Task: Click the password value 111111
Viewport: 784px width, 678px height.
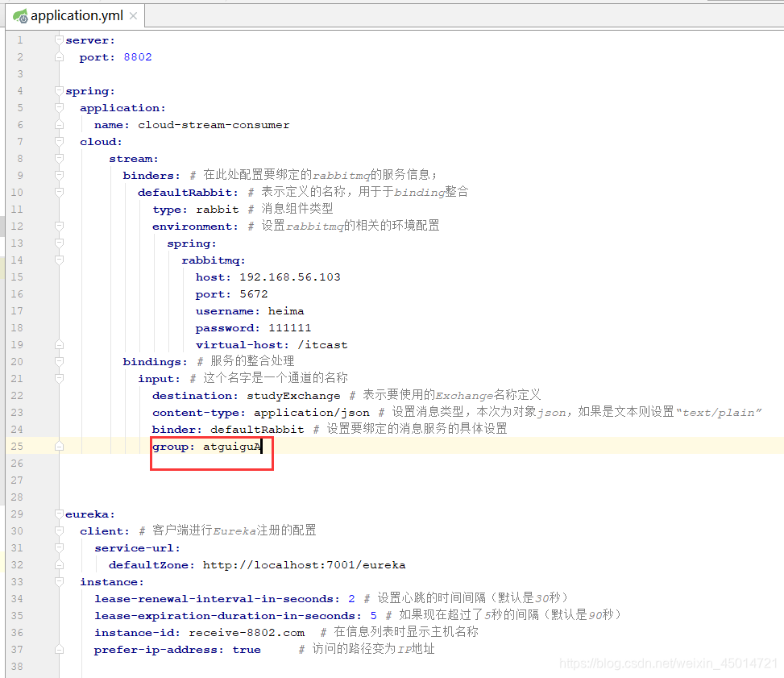Action: pyautogui.click(x=289, y=328)
